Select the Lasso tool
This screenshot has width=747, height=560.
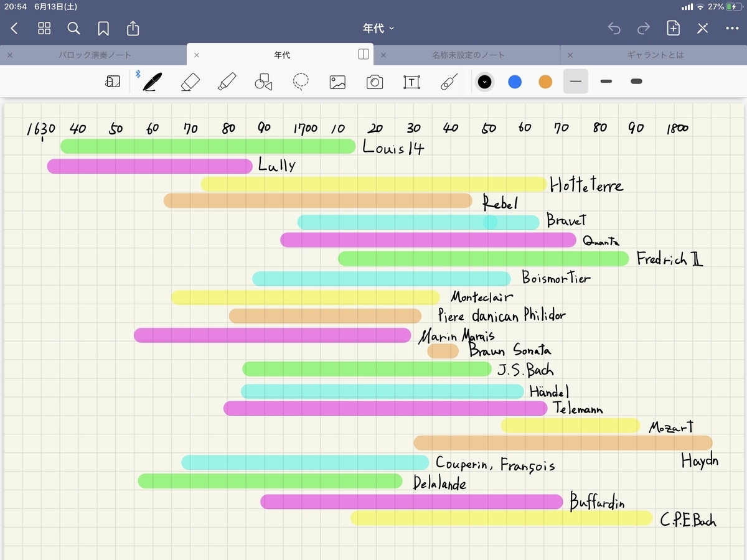point(301,82)
